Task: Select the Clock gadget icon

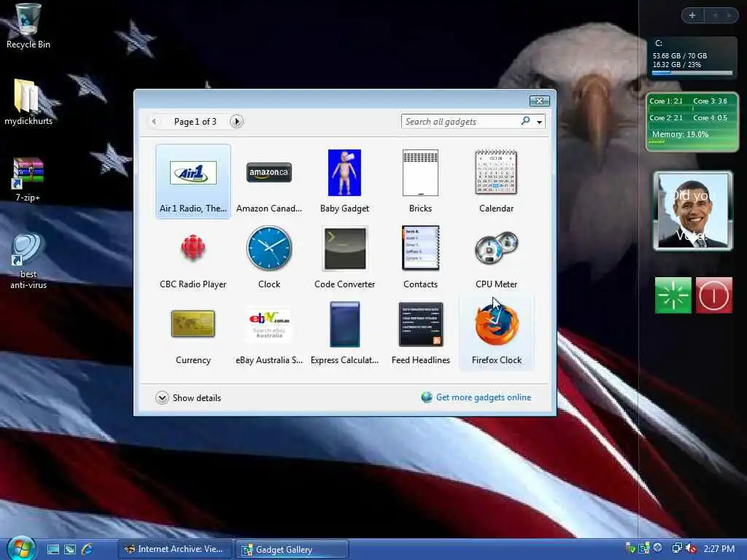Action: [268, 248]
